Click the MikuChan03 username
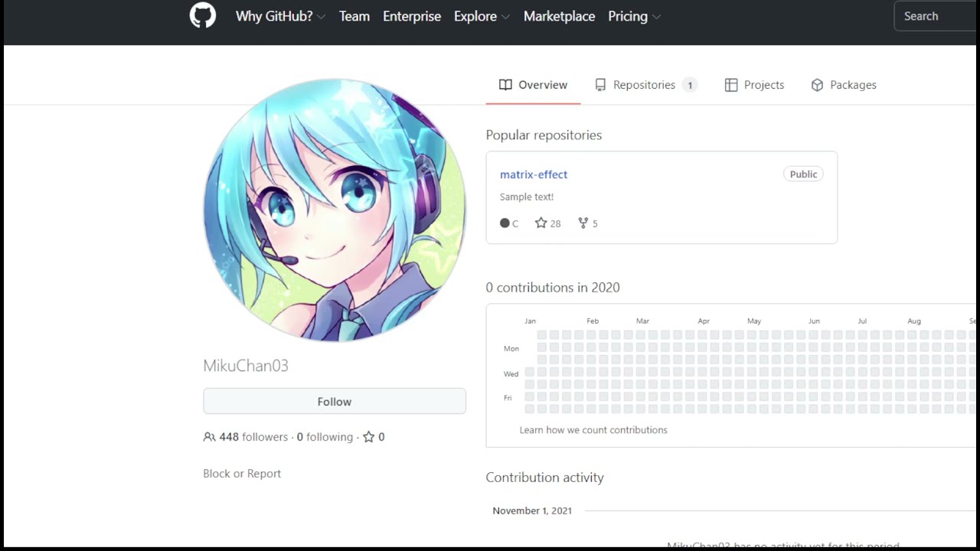980x551 pixels. 246,366
